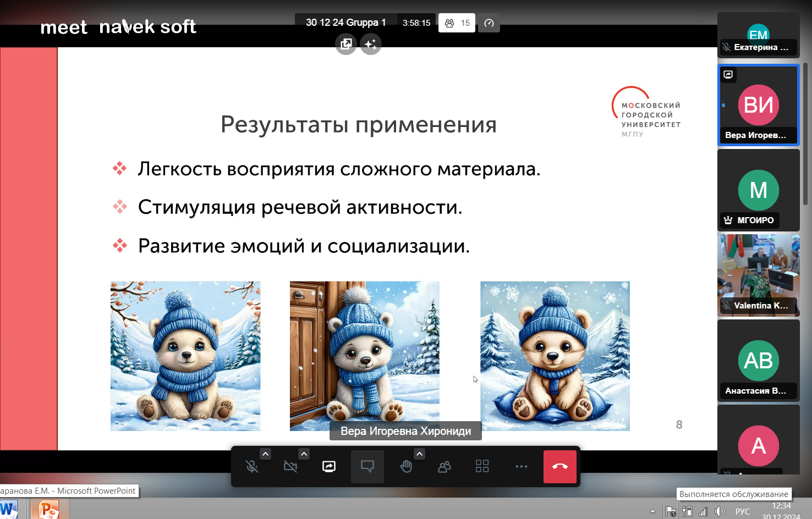Expand the raise hand reactions arrow

(x=420, y=454)
